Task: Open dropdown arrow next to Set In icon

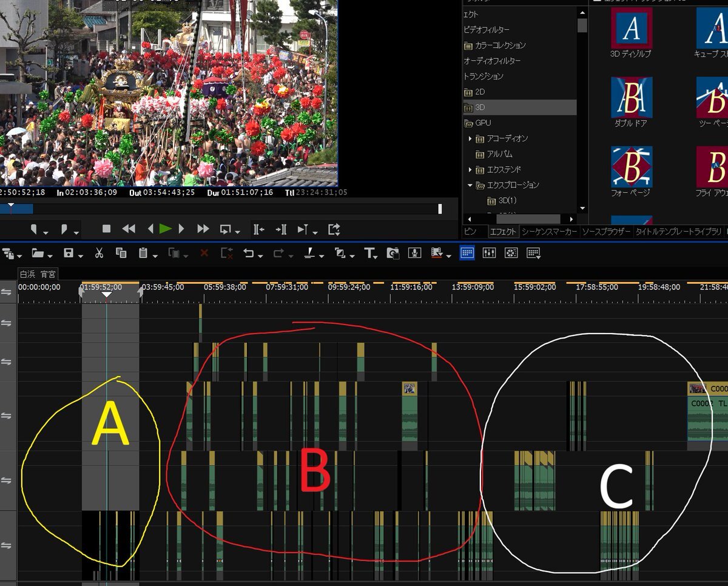Action: point(46,232)
